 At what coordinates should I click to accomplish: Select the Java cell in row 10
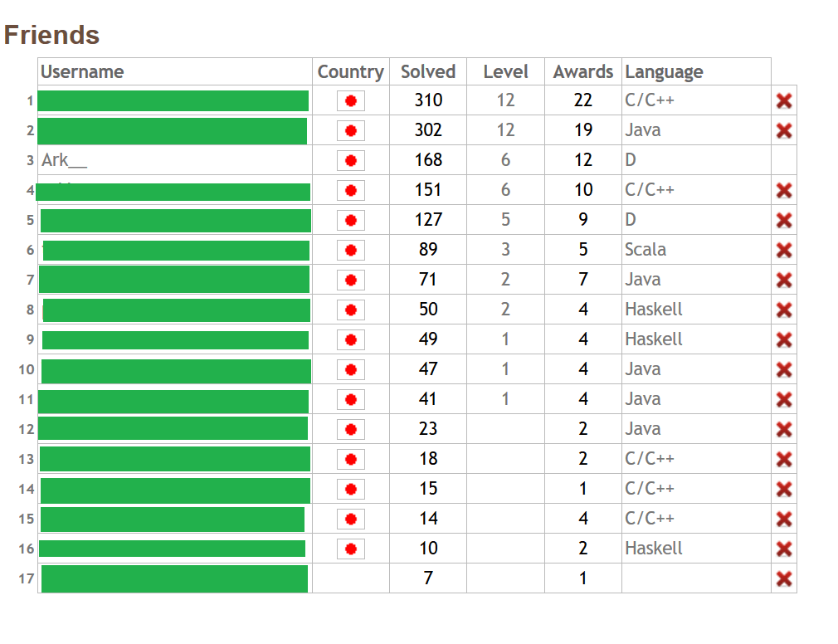tap(643, 369)
